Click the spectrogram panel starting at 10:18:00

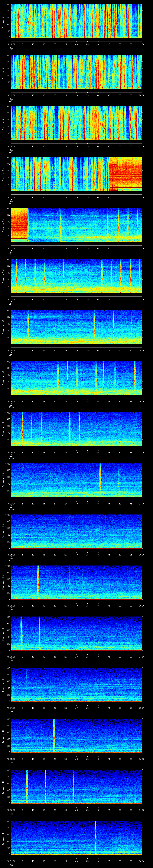(x=76, y=21)
